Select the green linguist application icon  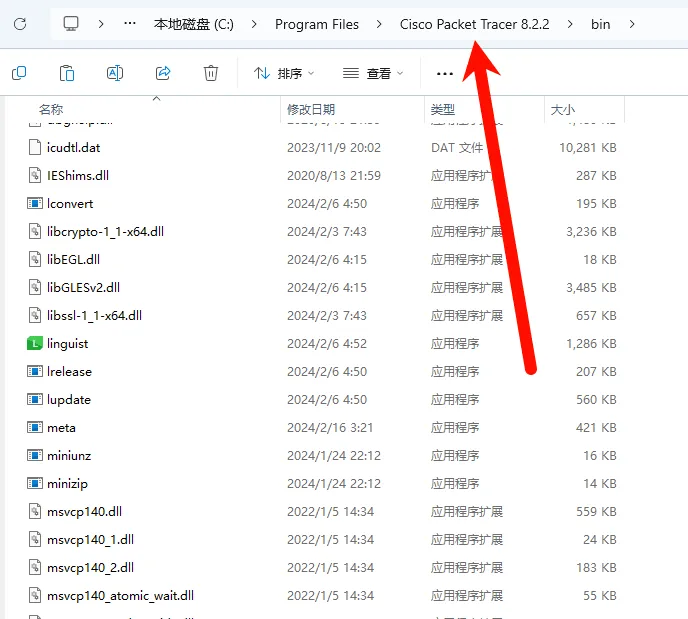[x=35, y=343]
